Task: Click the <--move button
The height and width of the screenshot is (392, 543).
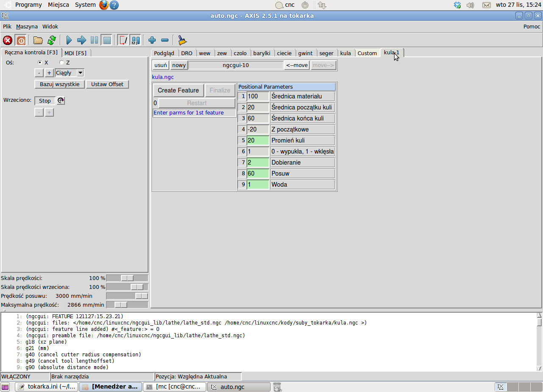Action: [297, 65]
